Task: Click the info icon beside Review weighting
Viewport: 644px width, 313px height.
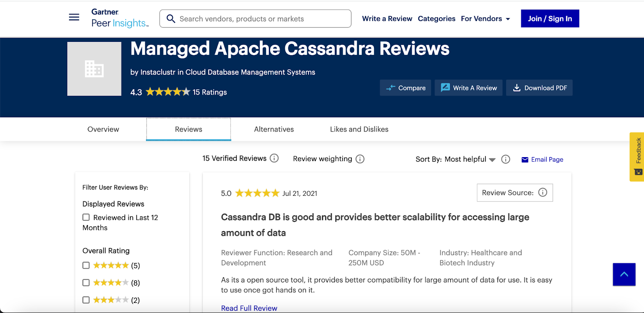Action: (360, 159)
